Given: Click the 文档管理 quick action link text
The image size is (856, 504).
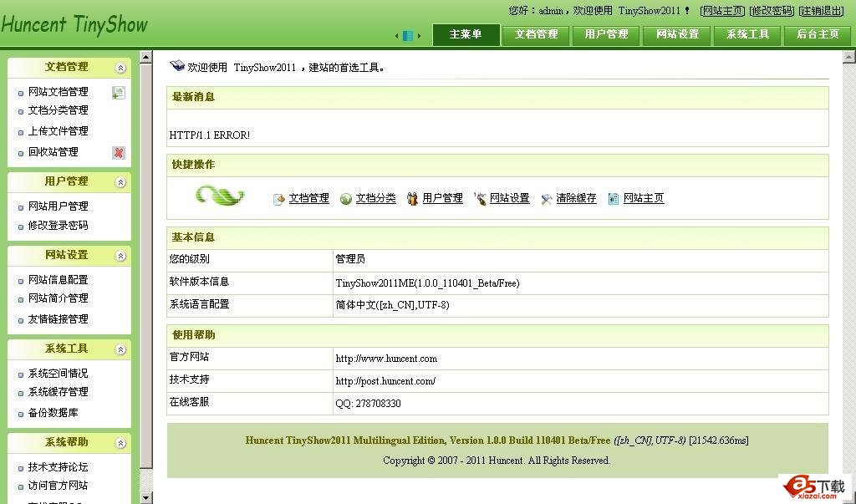Looking at the screenshot, I should 309,198.
